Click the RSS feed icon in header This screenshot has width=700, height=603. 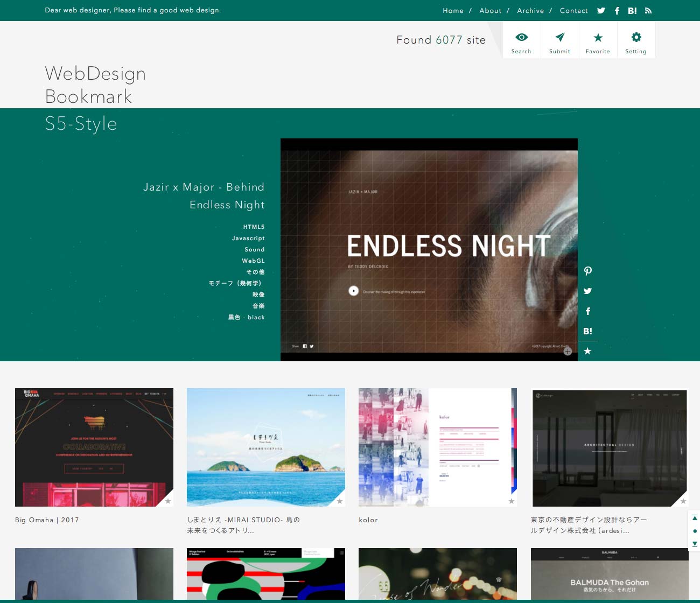click(648, 11)
